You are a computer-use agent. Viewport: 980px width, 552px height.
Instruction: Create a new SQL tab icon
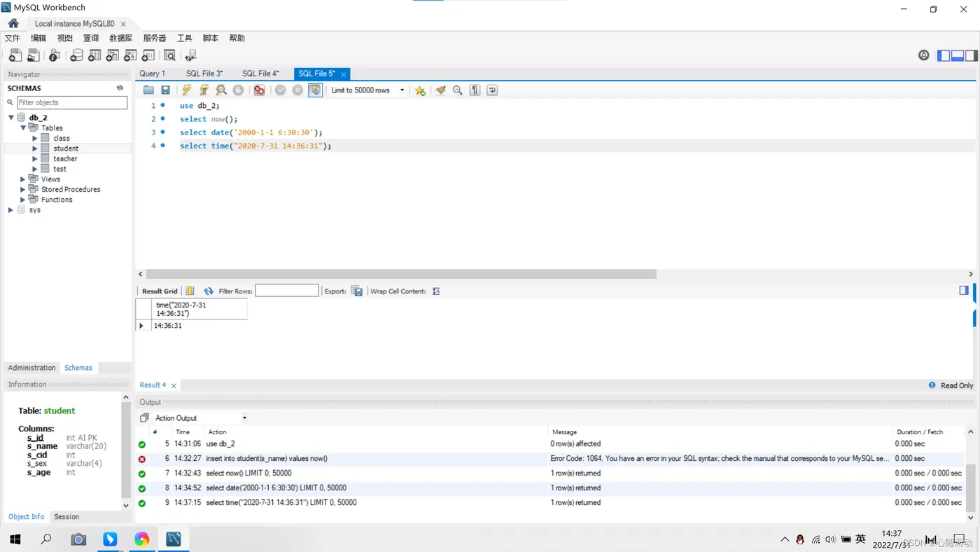coord(15,55)
